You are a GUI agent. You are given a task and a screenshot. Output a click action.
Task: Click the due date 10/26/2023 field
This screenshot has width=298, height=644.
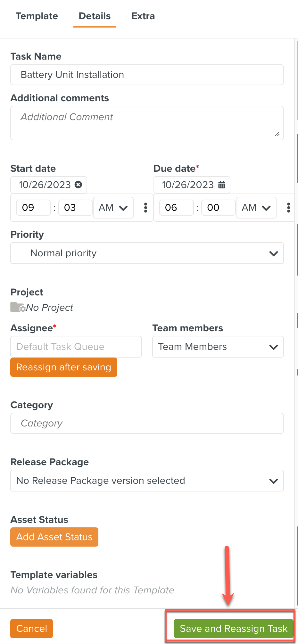[192, 185]
